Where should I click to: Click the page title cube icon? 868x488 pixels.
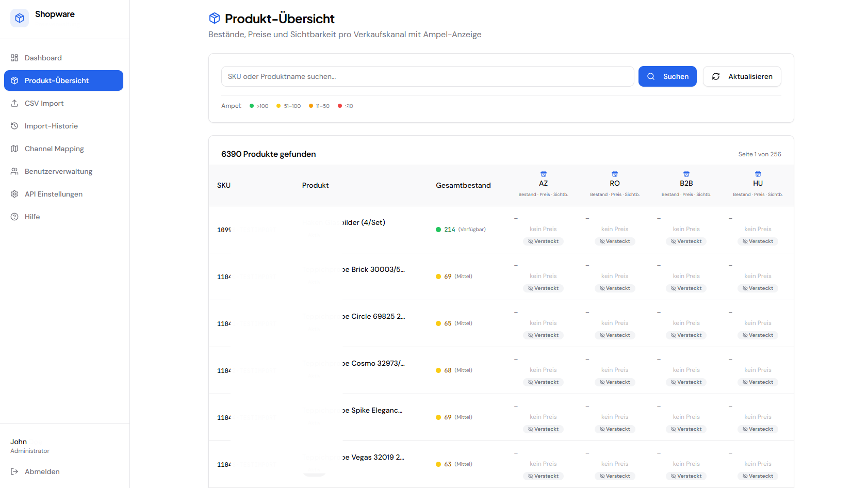[x=215, y=18]
